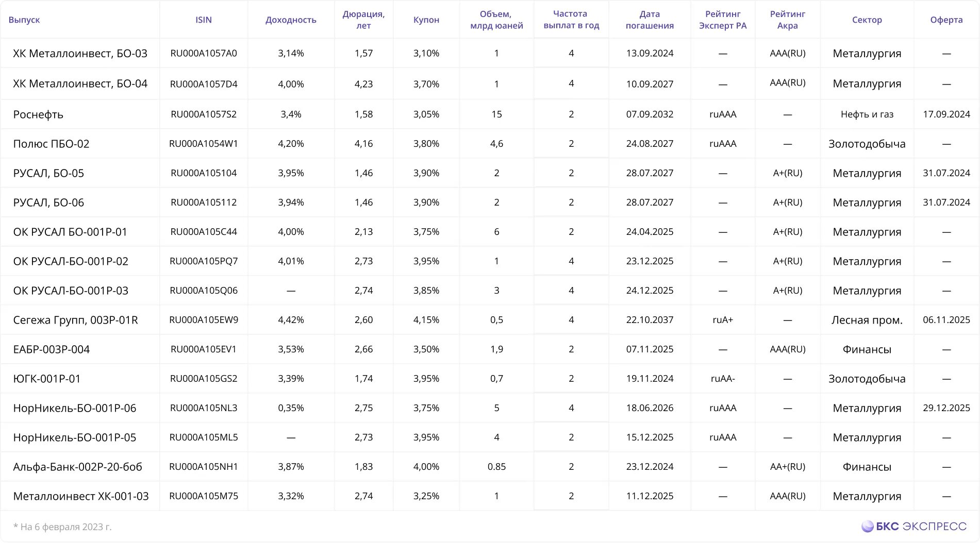Click maturity date '22.10.2037'
The image size is (980, 543).
[650, 319]
